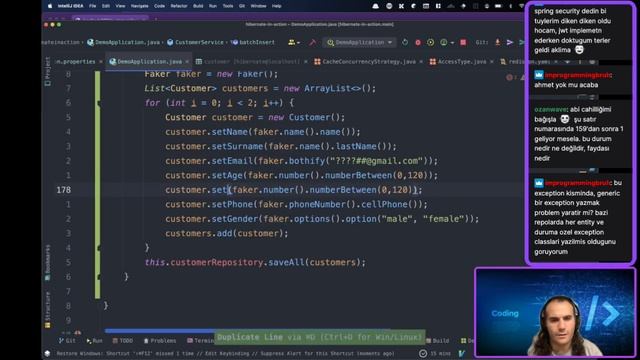Open the Build tool window button

[438, 341]
